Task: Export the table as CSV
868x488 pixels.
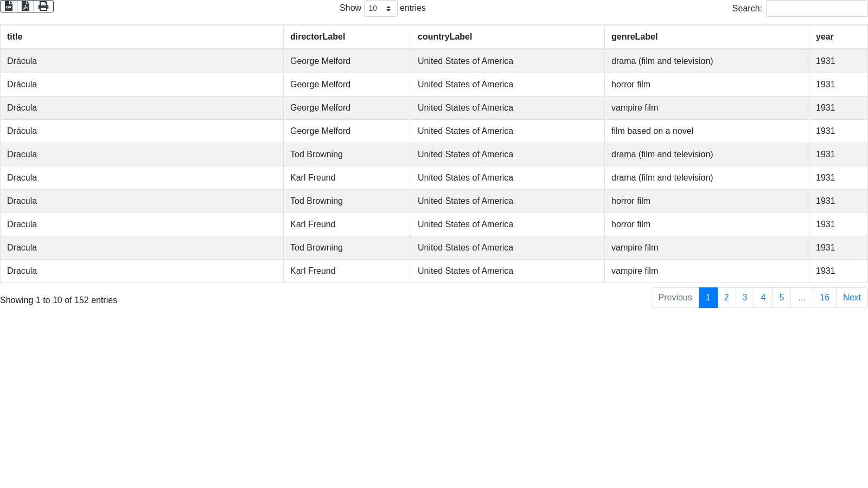Action: tap(9, 6)
